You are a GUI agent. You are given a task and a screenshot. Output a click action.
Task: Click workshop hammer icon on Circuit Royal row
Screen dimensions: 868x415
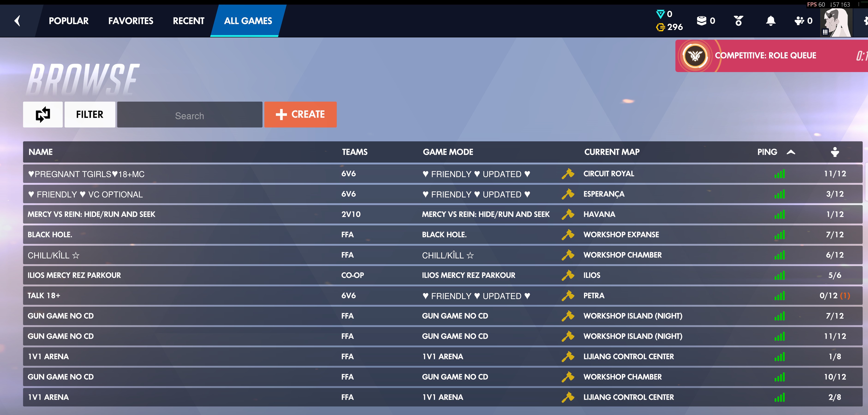tap(568, 174)
